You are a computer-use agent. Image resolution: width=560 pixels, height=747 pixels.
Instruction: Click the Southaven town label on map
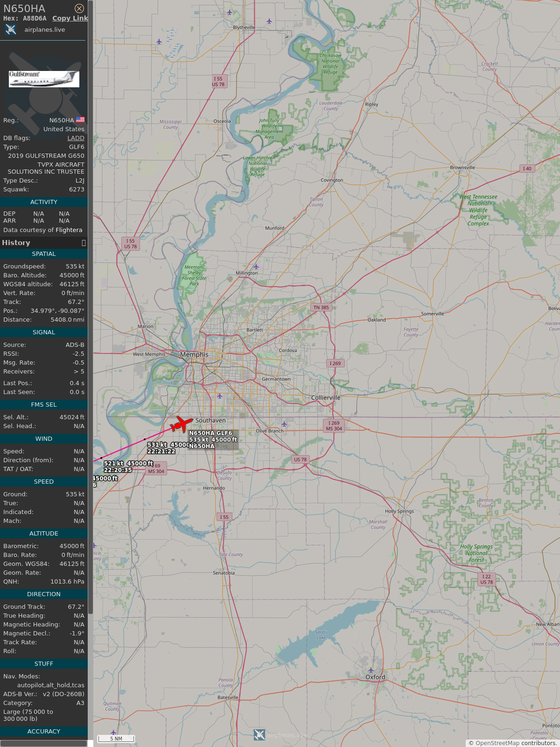point(210,421)
